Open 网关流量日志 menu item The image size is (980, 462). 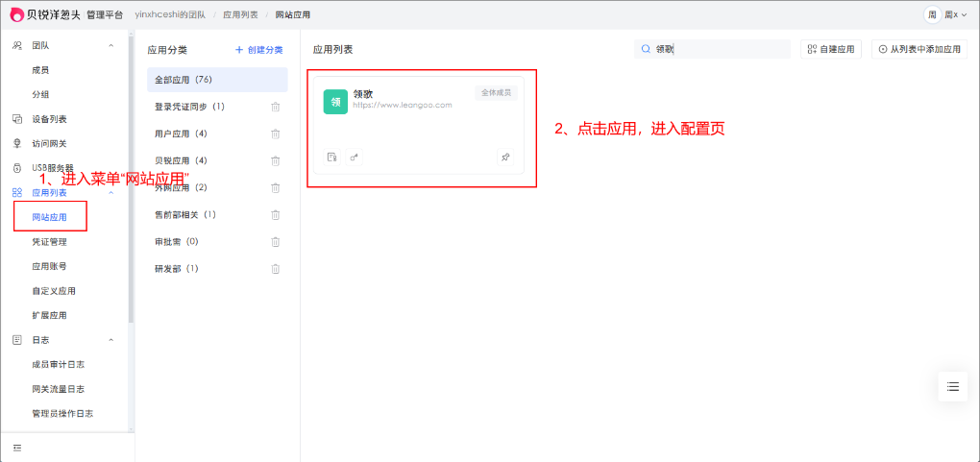click(58, 389)
